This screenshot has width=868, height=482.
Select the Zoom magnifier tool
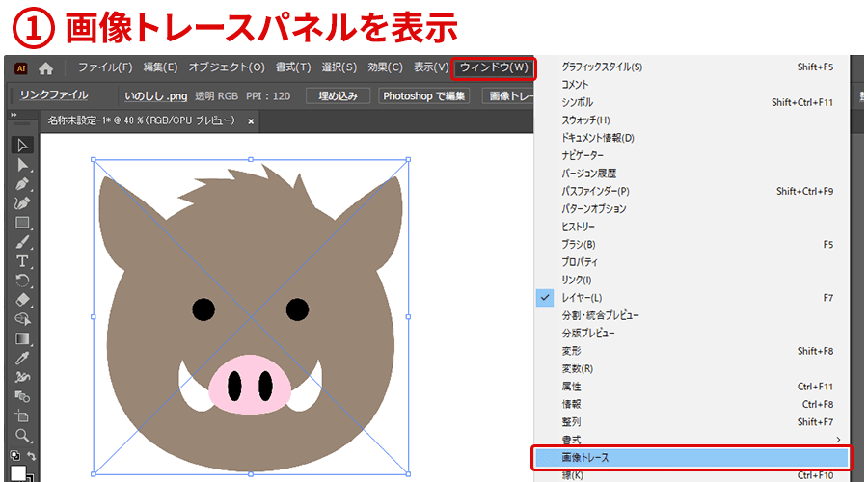point(22,435)
